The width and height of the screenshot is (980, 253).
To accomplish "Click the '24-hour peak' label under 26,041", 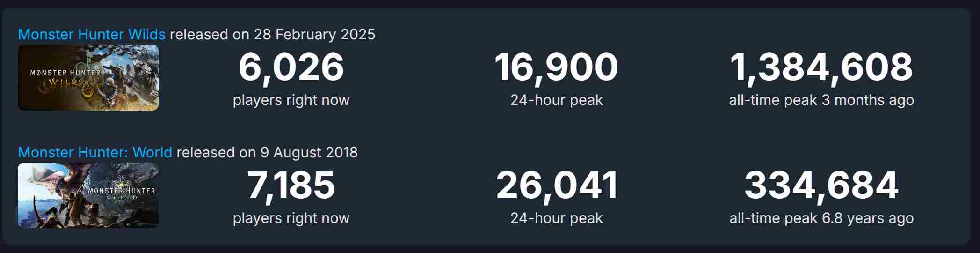I will [x=556, y=218].
